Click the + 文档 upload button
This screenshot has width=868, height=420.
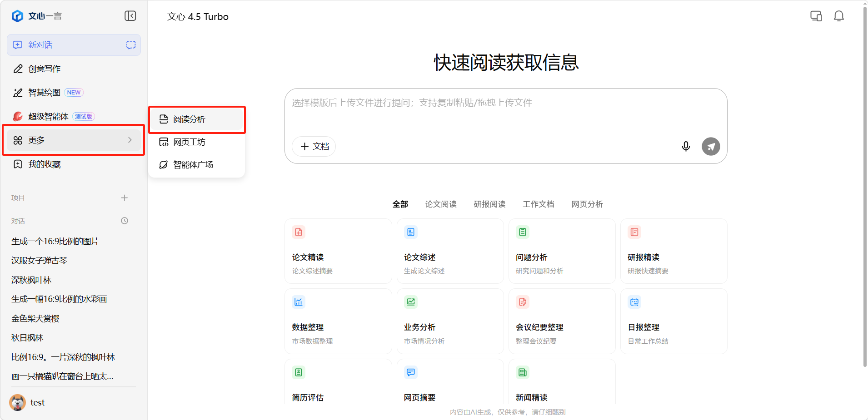314,147
